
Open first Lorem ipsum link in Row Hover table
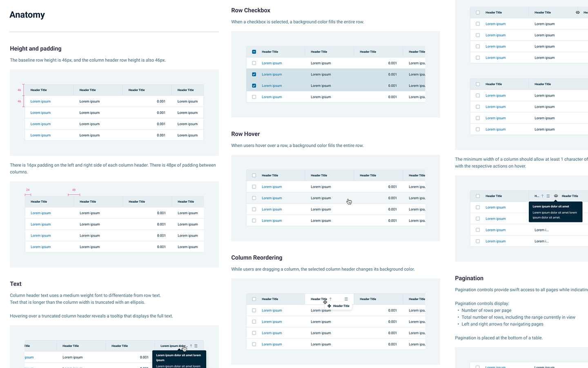click(272, 187)
